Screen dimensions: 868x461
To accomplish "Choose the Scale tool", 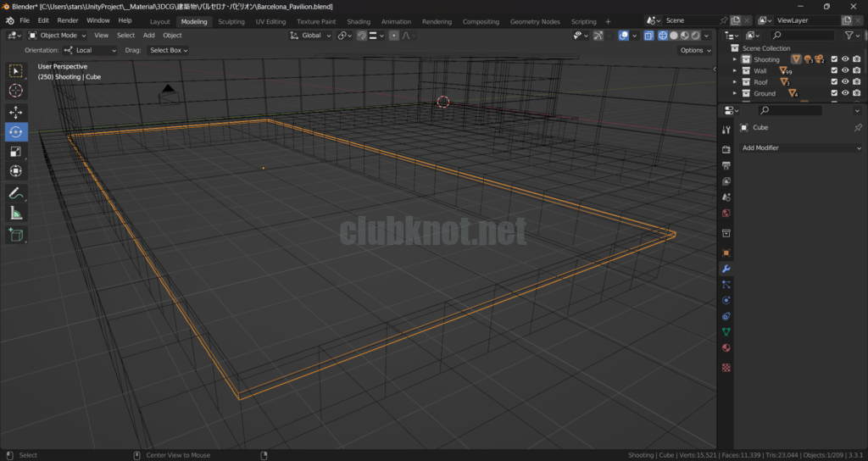I will (x=16, y=152).
